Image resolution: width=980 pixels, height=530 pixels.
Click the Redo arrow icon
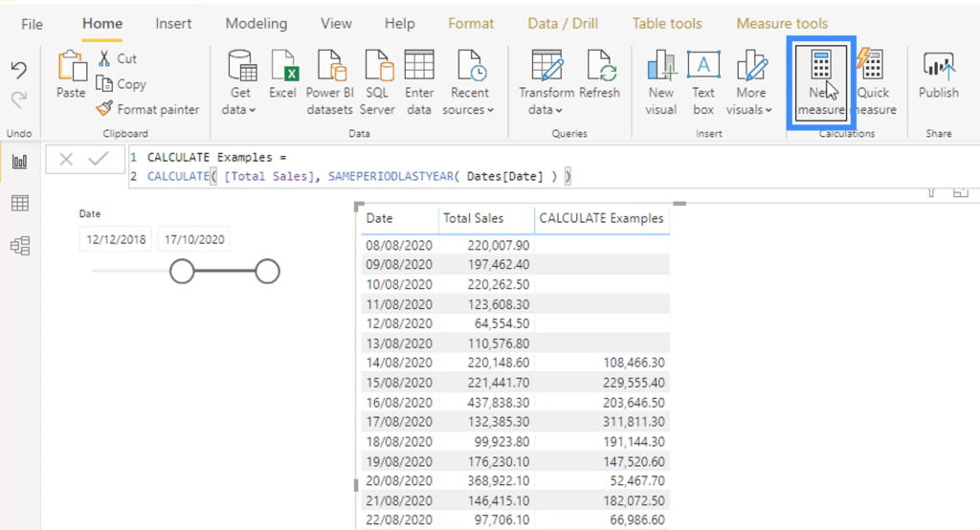pyautogui.click(x=19, y=99)
